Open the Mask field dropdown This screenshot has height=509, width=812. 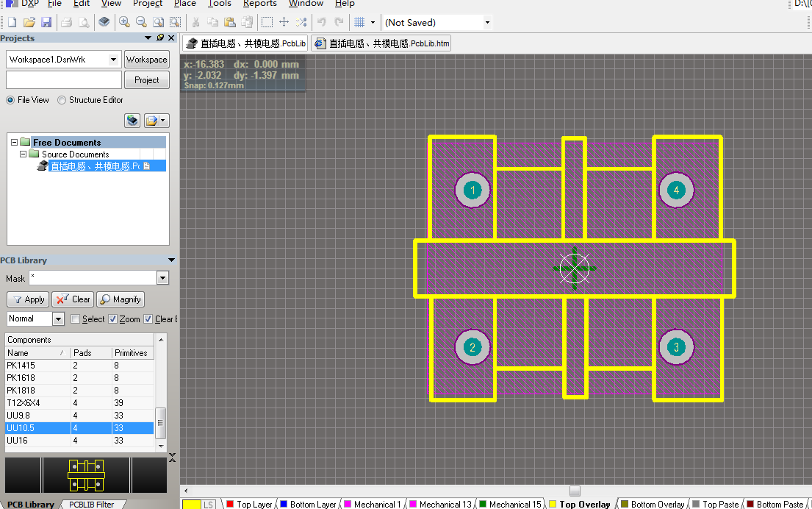(162, 278)
